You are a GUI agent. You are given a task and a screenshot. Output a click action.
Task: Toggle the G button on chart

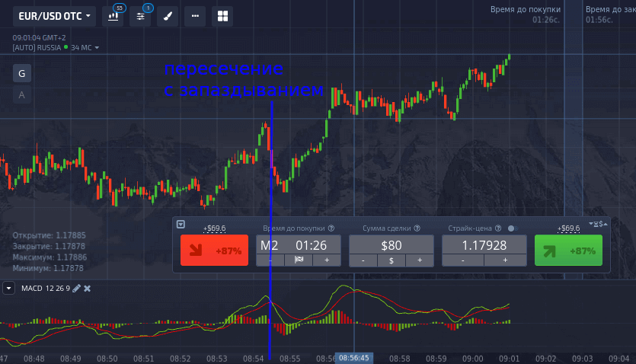(x=21, y=73)
